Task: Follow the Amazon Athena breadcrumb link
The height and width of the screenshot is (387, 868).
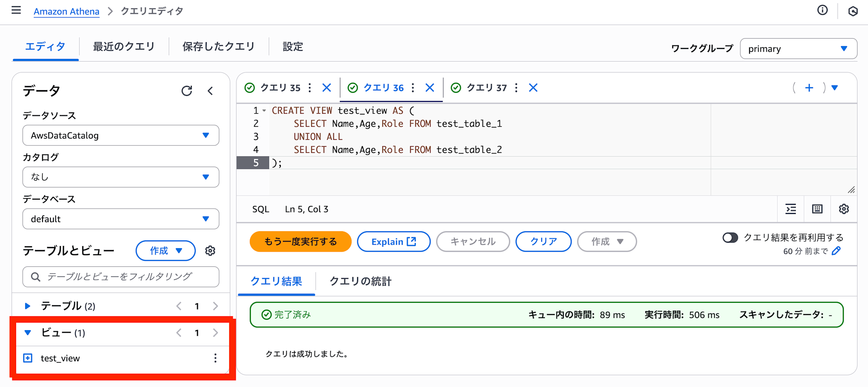Action: pyautogui.click(x=66, y=11)
